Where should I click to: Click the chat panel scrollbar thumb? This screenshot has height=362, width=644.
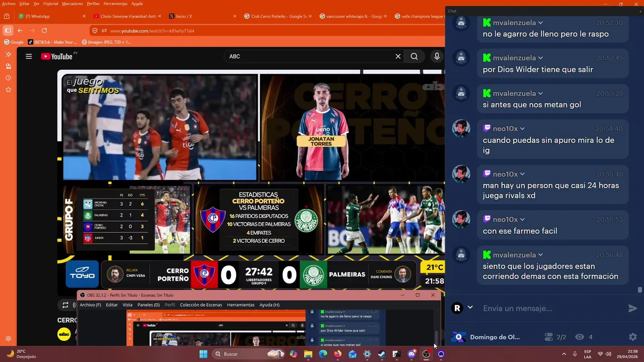(x=639, y=290)
